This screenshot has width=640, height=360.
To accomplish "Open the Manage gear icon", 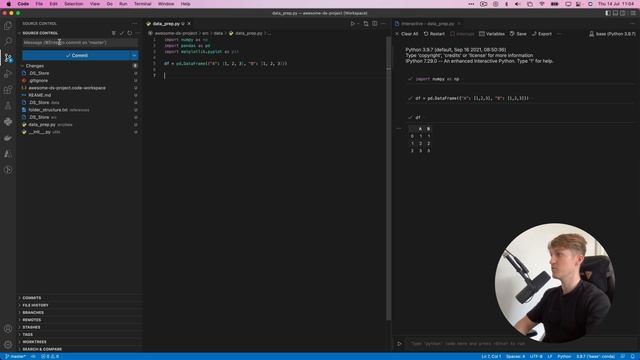I will 8,344.
